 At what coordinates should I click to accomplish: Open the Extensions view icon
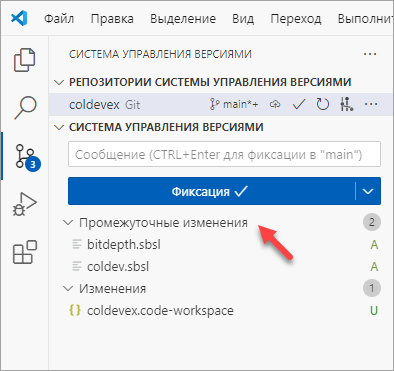[x=25, y=252]
